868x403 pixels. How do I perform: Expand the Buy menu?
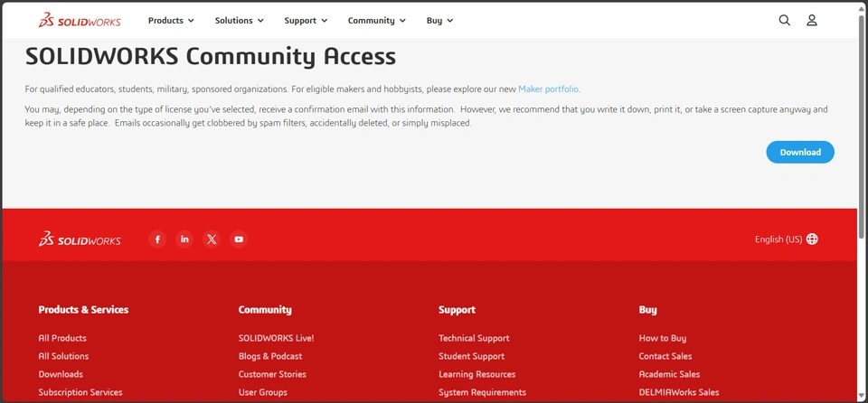[439, 21]
